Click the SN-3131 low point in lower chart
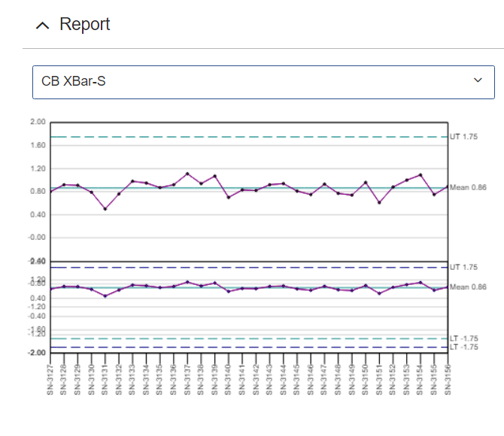Viewport: 504px width, 436px height. click(105, 296)
